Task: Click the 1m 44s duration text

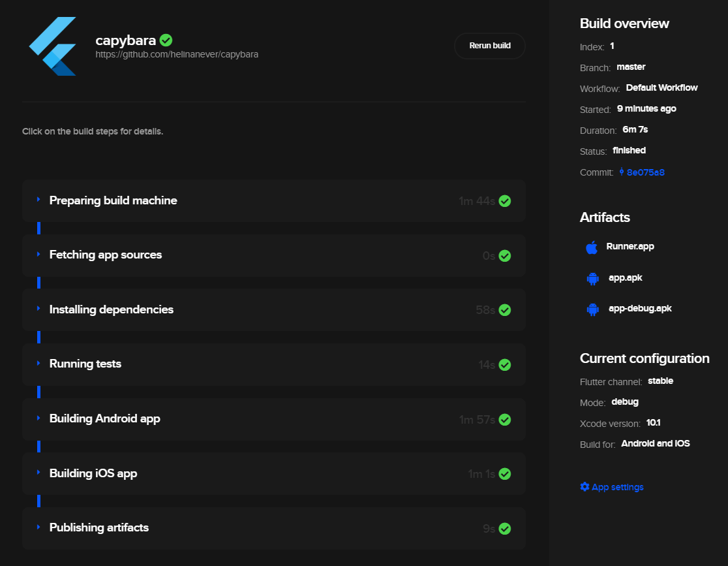Action: 477,201
